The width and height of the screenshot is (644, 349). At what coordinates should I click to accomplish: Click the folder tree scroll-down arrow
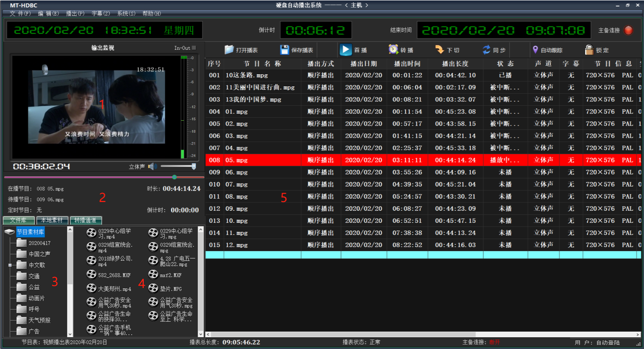70,334
